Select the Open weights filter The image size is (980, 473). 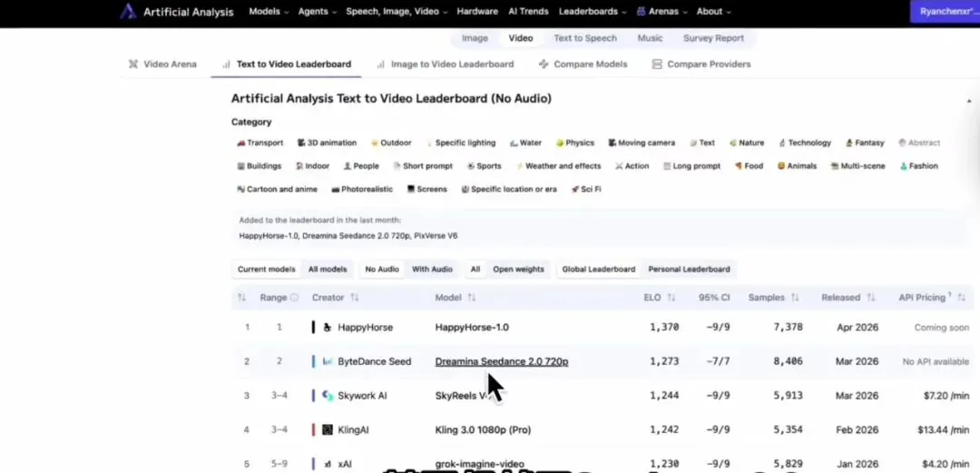[518, 269]
